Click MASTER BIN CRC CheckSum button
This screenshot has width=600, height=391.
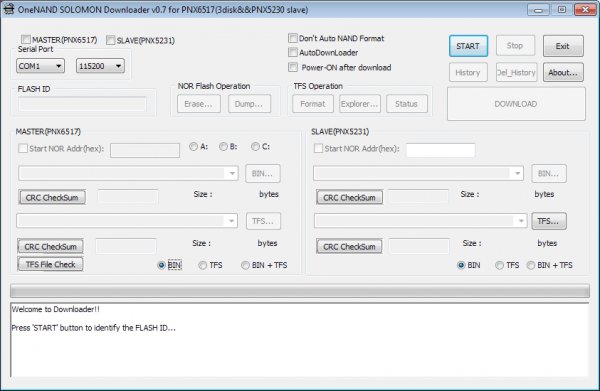[x=52, y=197]
